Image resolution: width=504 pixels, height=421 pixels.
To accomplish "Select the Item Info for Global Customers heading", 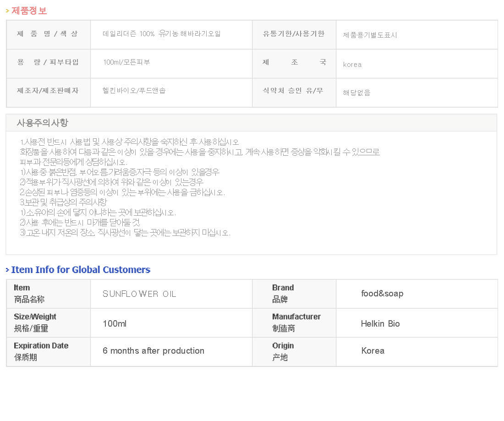I will (x=81, y=270).
